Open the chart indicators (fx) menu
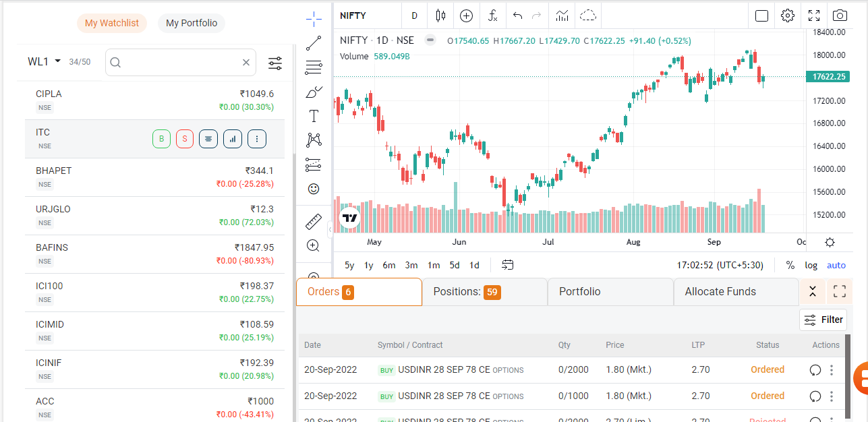Viewport: 868px width, 422px height. pos(493,16)
